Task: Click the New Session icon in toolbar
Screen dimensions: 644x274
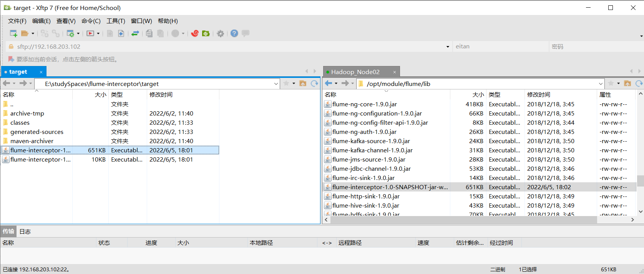Action: 13,33
